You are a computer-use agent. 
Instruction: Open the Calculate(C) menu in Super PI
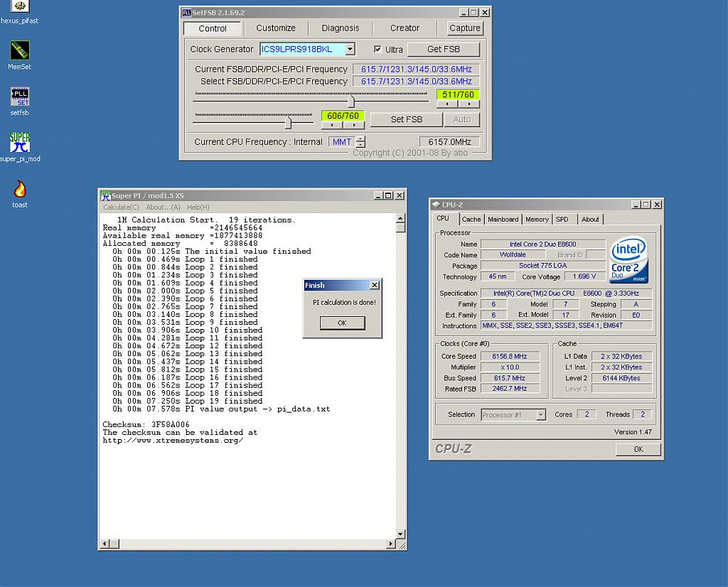click(121, 208)
